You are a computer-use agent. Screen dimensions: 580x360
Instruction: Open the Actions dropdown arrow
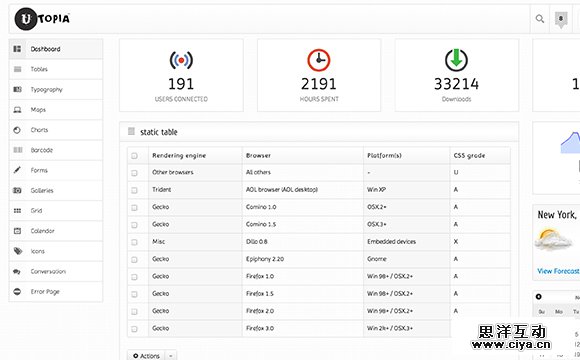(x=171, y=356)
